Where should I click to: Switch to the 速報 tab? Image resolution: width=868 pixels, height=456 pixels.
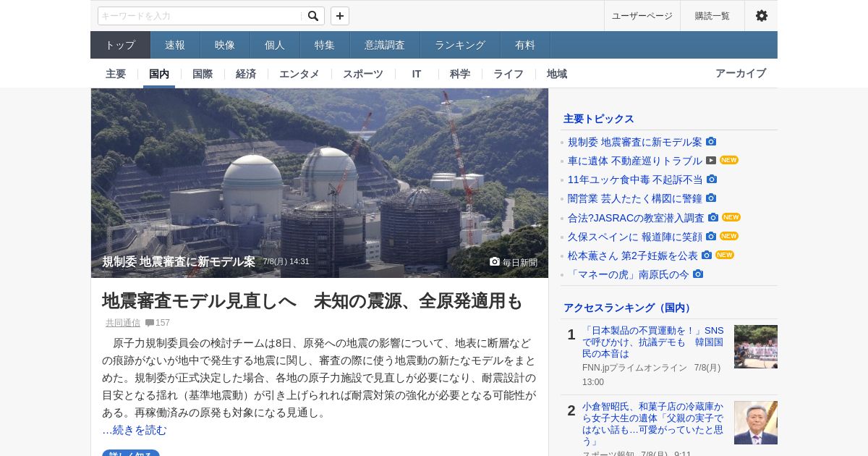[175, 45]
